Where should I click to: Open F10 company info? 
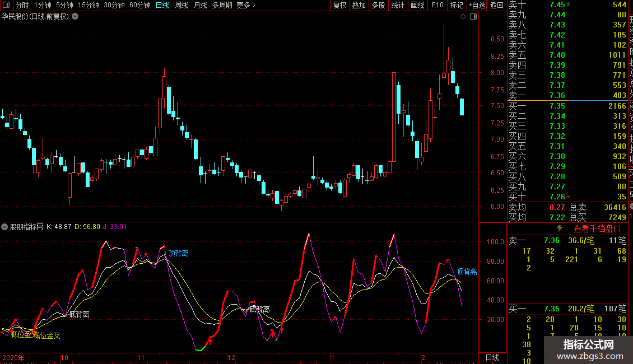(437, 5)
